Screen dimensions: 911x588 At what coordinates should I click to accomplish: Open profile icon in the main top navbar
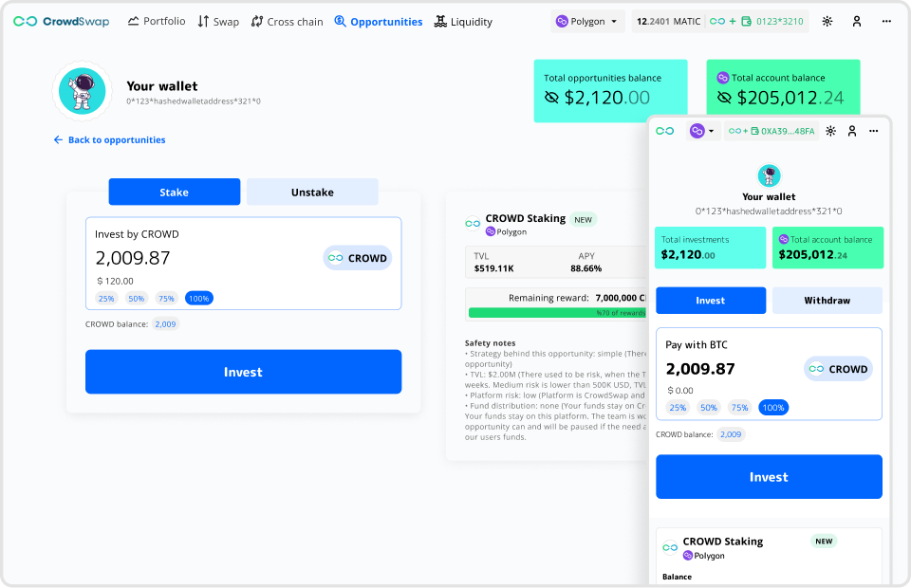(x=857, y=21)
